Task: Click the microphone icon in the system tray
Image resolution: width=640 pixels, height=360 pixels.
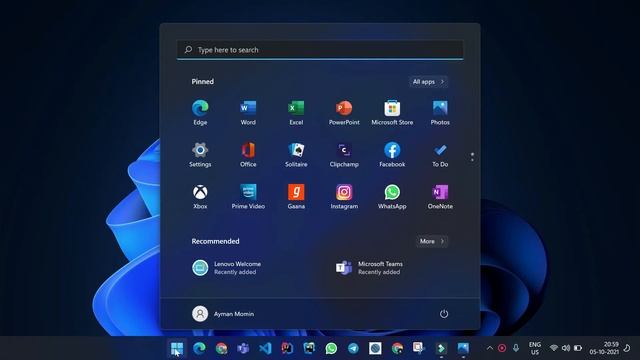Action: point(516,348)
